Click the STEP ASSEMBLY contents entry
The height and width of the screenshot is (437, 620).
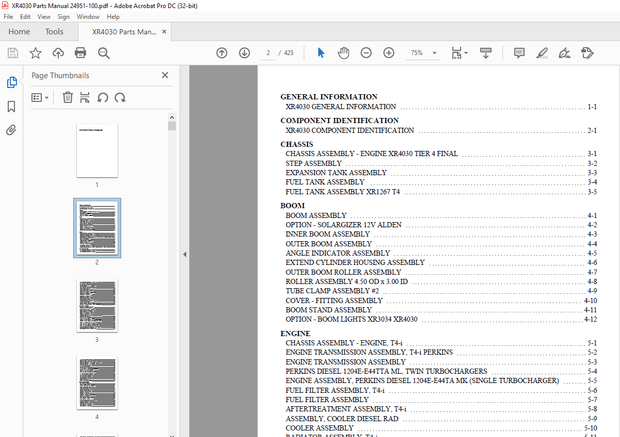pos(314,163)
